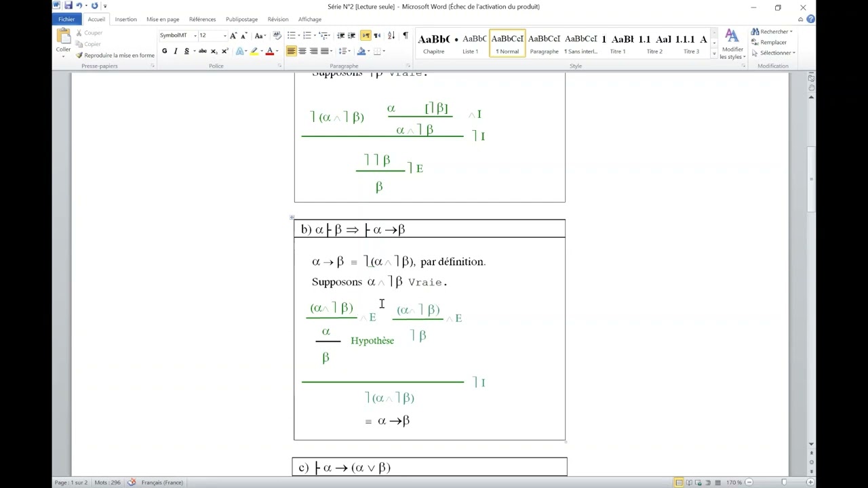Viewport: 868px width, 488px height.
Task: Switch to Révision tab
Action: tap(278, 19)
